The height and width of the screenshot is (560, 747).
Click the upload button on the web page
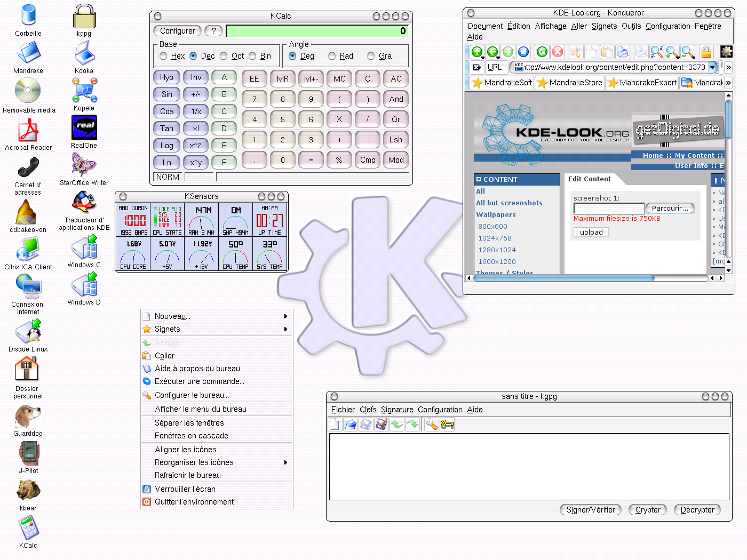[x=591, y=233]
